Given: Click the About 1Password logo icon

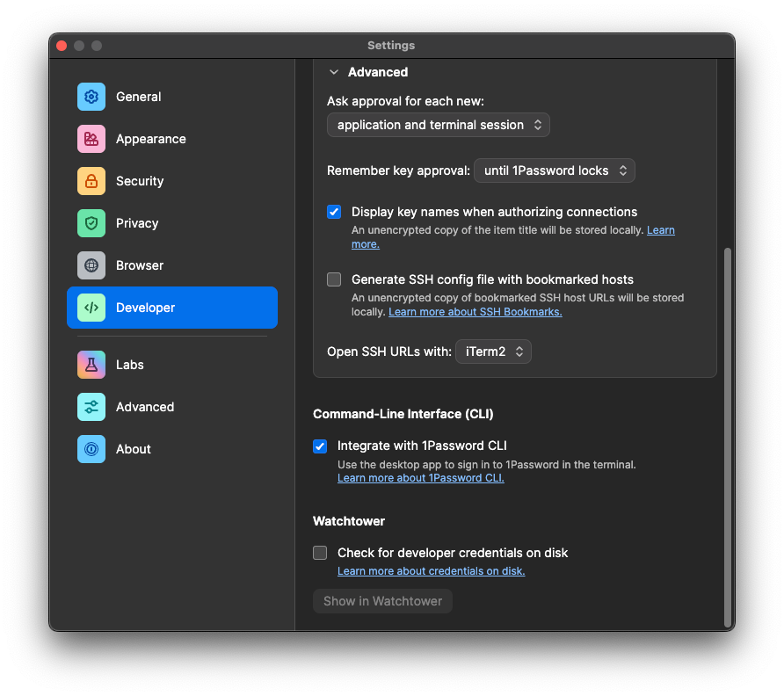Looking at the screenshot, I should pos(91,449).
